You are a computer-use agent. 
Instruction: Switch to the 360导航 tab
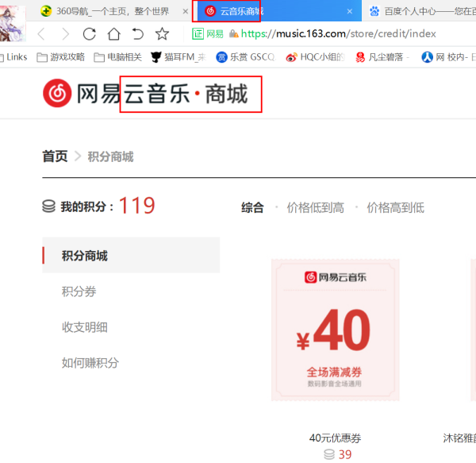tap(105, 11)
